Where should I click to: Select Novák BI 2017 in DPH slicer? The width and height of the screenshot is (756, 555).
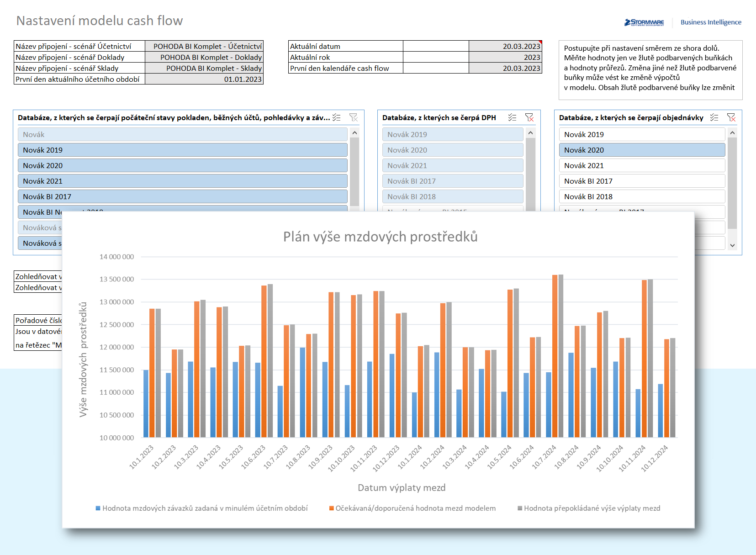point(453,181)
